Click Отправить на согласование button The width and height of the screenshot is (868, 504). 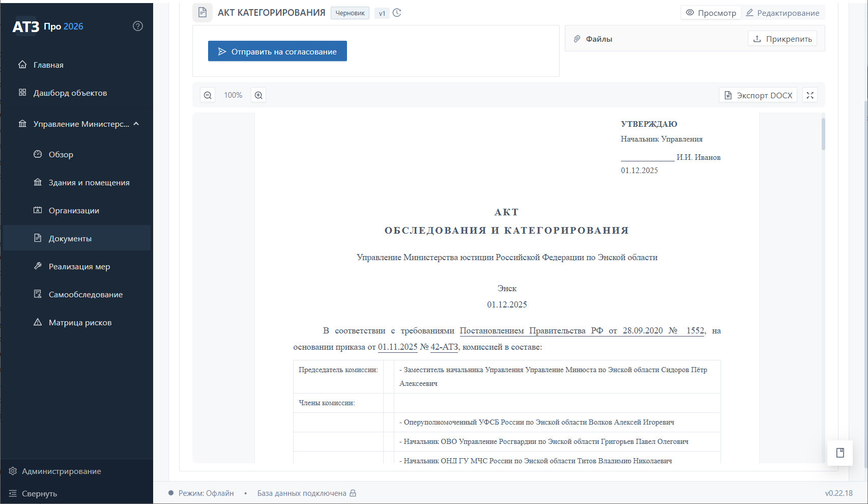point(277,51)
